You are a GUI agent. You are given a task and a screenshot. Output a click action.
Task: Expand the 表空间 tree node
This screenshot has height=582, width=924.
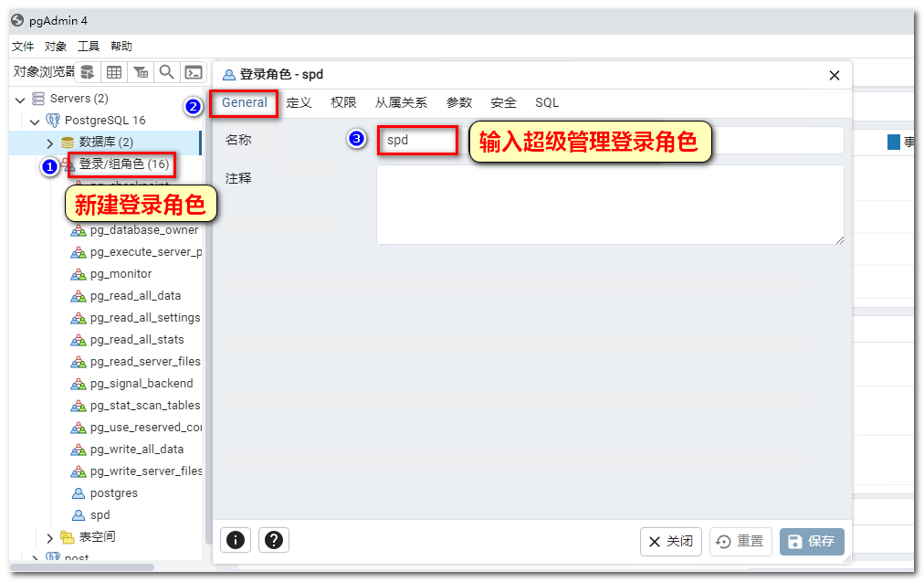[x=50, y=537]
